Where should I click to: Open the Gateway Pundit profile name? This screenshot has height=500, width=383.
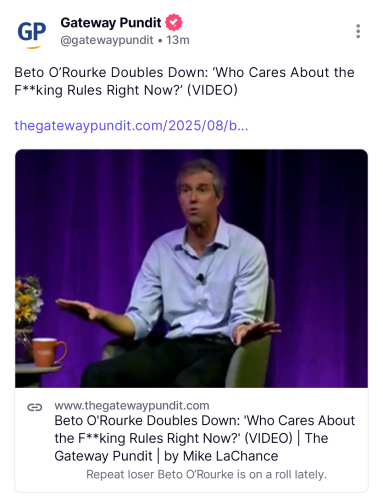pyautogui.click(x=111, y=23)
